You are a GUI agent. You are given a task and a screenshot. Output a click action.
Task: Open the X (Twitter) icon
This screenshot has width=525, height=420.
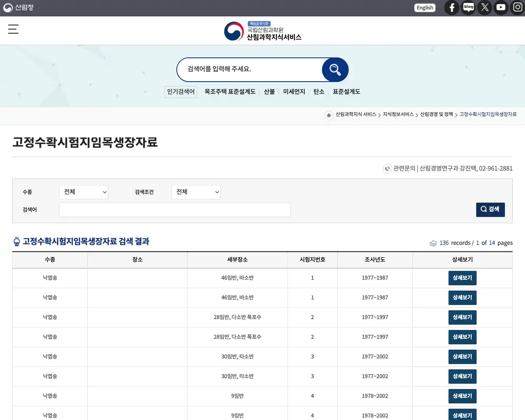(485, 7)
